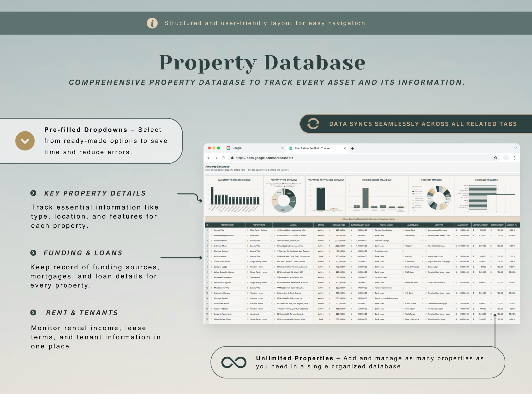Viewport: 532px width, 394px height.
Task: Open a new browser tab with plus
Action: (x=353, y=148)
